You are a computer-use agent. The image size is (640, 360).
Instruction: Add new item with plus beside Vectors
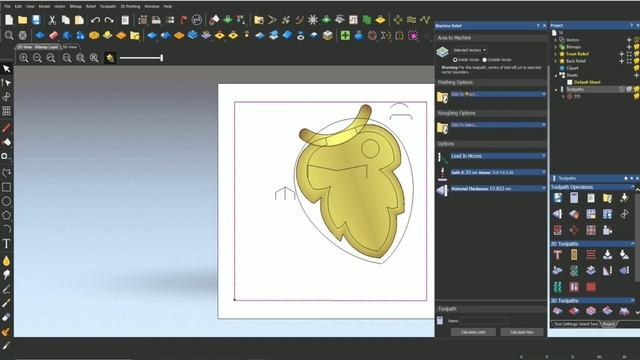pyautogui.click(x=629, y=40)
